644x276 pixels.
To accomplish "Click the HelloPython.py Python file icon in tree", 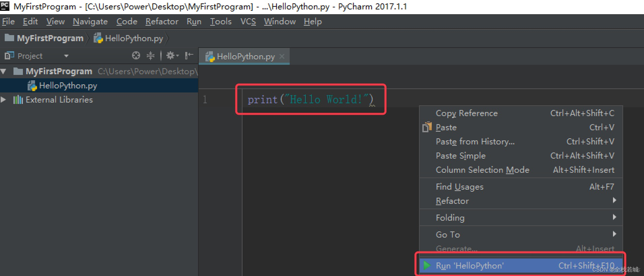I will tap(32, 86).
